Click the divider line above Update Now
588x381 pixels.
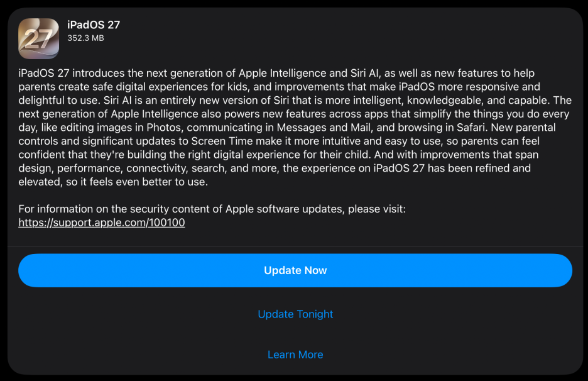[295, 246]
